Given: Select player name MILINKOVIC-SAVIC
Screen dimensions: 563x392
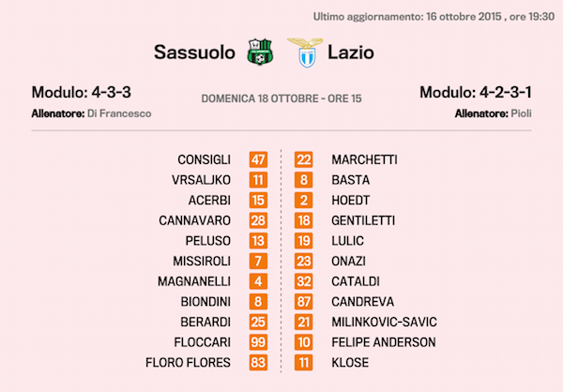Looking at the screenshot, I should coord(384,322).
